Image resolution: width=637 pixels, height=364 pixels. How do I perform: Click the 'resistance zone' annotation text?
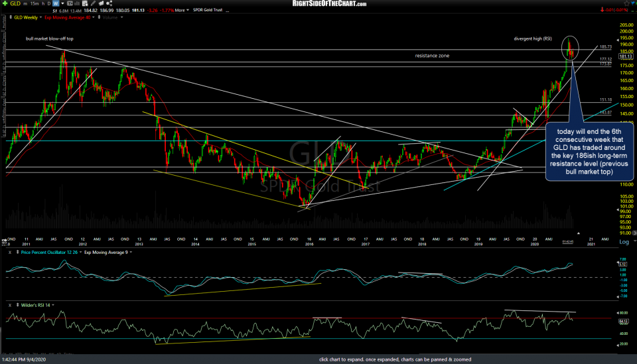coord(432,56)
